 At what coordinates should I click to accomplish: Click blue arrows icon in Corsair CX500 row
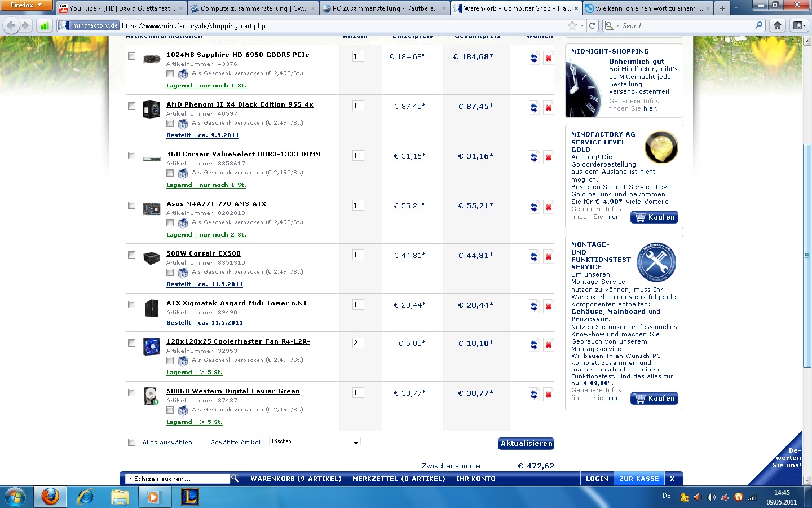click(534, 256)
